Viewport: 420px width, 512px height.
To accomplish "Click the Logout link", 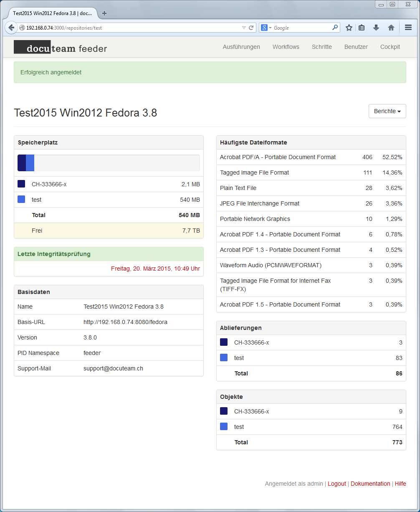I will click(337, 484).
